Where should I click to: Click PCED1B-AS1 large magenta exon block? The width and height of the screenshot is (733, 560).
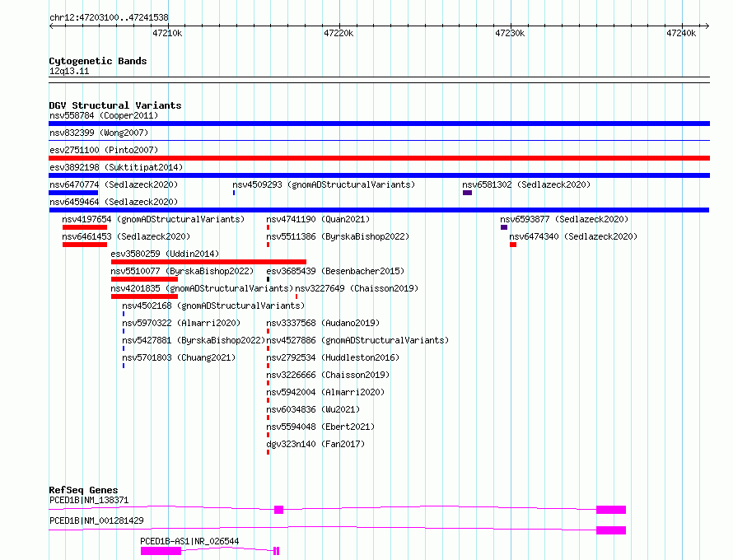pyautogui.click(x=161, y=551)
